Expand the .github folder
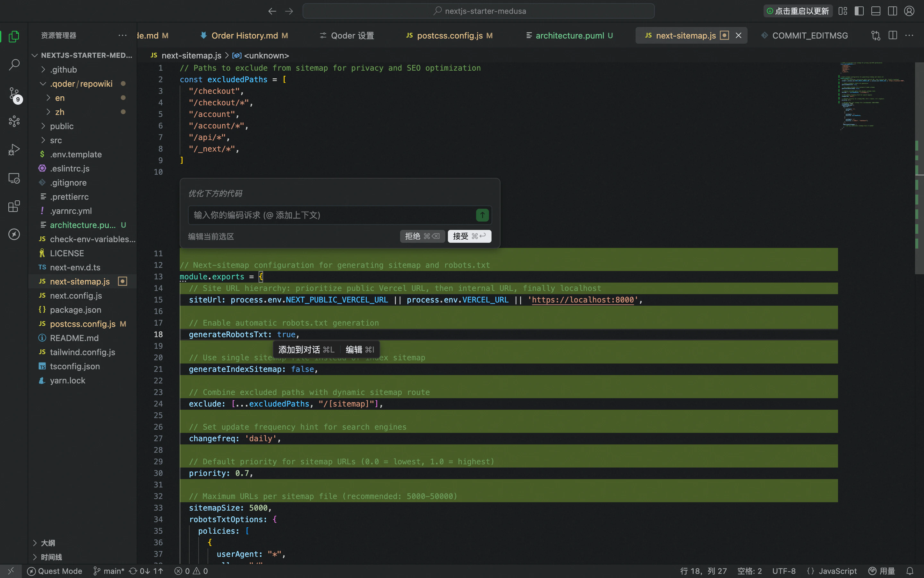Image resolution: width=924 pixels, height=578 pixels. point(82,70)
